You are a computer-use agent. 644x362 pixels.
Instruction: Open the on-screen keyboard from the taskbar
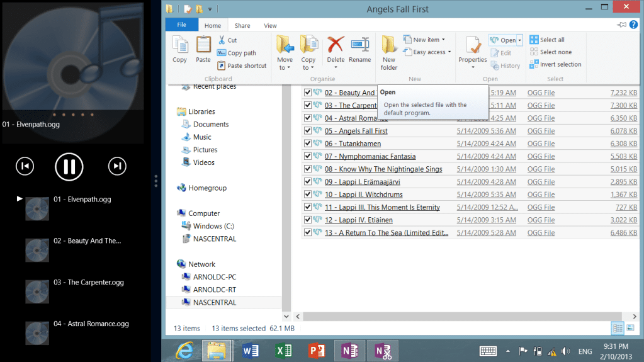pyautogui.click(x=488, y=351)
